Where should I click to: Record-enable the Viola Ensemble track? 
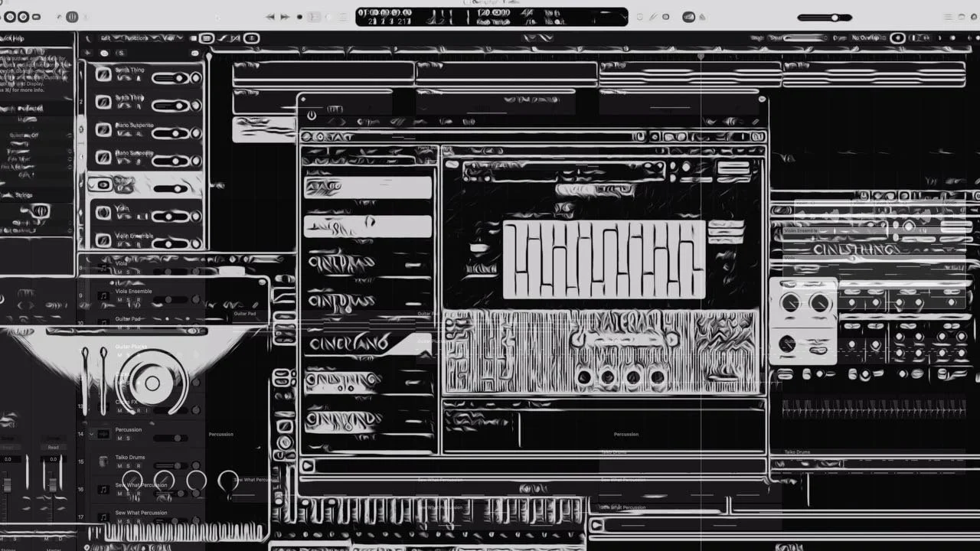(137, 299)
